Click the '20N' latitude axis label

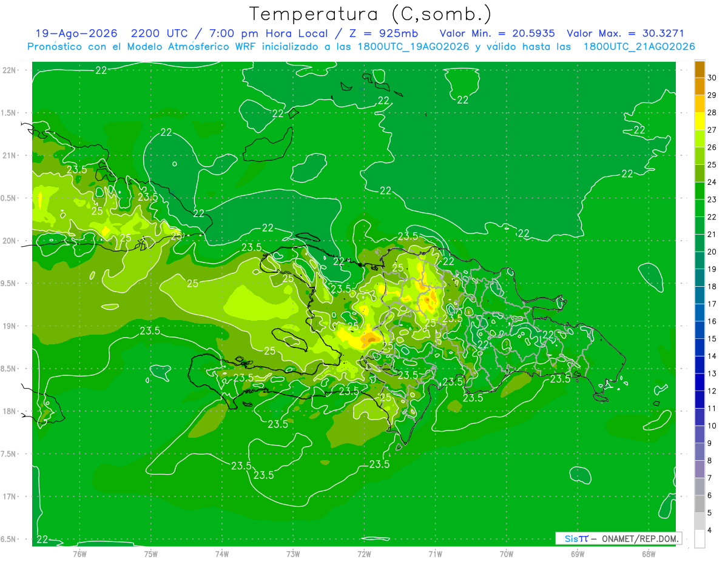click(9, 241)
